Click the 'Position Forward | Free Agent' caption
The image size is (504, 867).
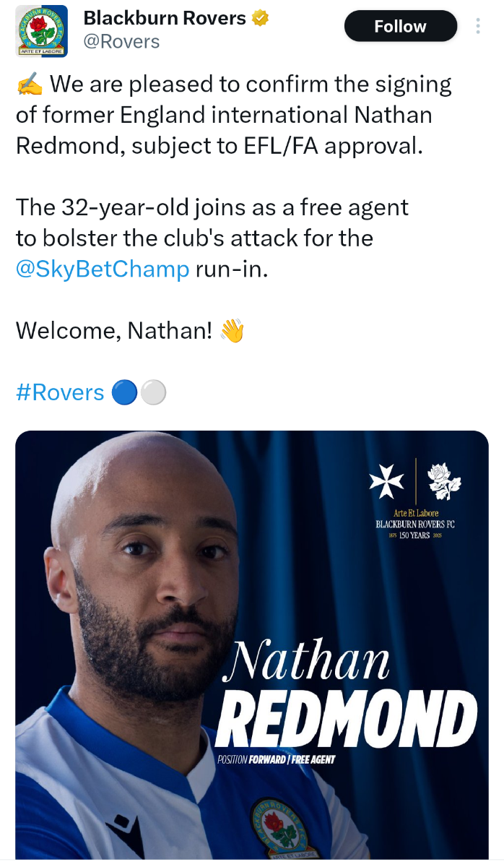pos(276,760)
